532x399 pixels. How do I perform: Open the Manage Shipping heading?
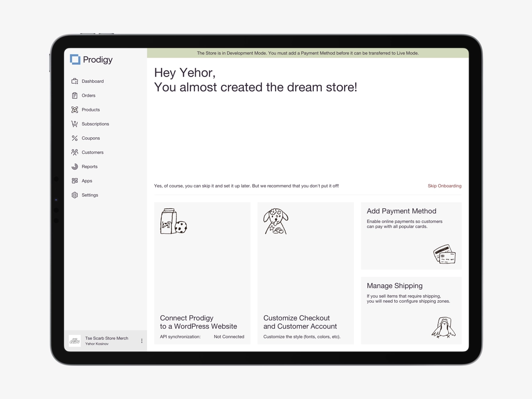coord(395,286)
